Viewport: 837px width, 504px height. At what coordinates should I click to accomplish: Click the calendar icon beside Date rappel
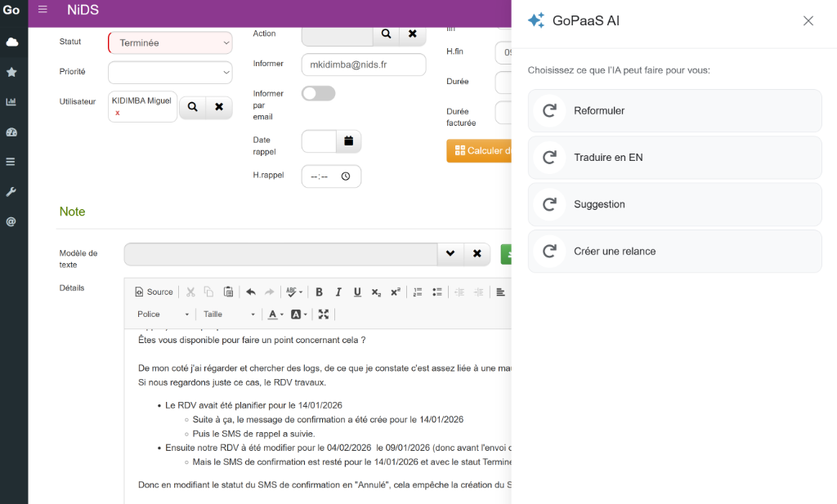coord(348,141)
